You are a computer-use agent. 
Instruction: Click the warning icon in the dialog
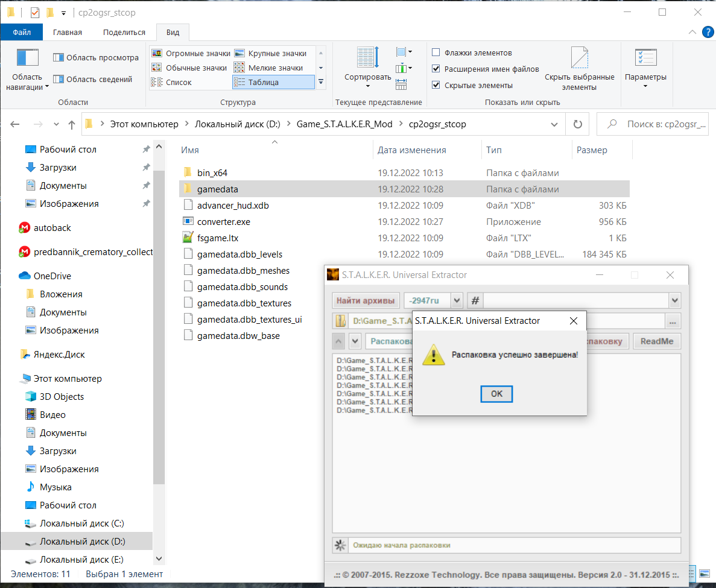click(433, 355)
